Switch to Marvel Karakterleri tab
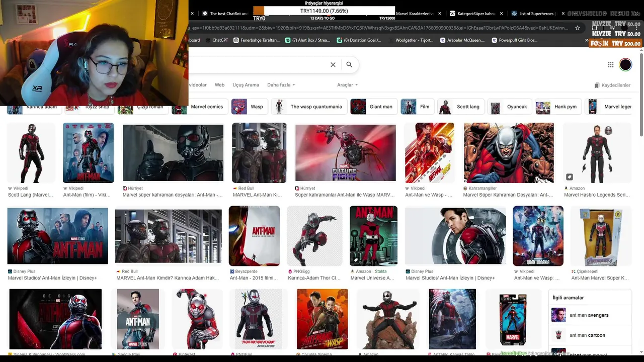Image resolution: width=644 pixels, height=362 pixels. coord(414,14)
